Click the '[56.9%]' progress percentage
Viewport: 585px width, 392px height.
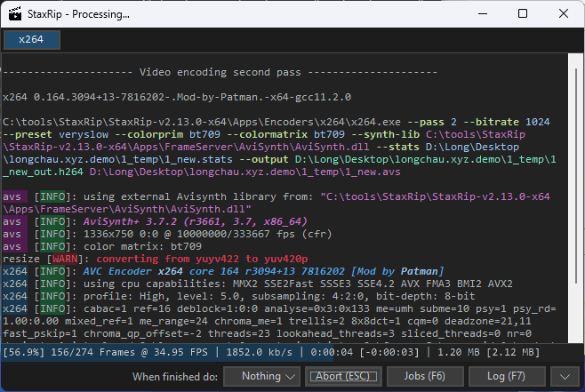[x=24, y=353]
